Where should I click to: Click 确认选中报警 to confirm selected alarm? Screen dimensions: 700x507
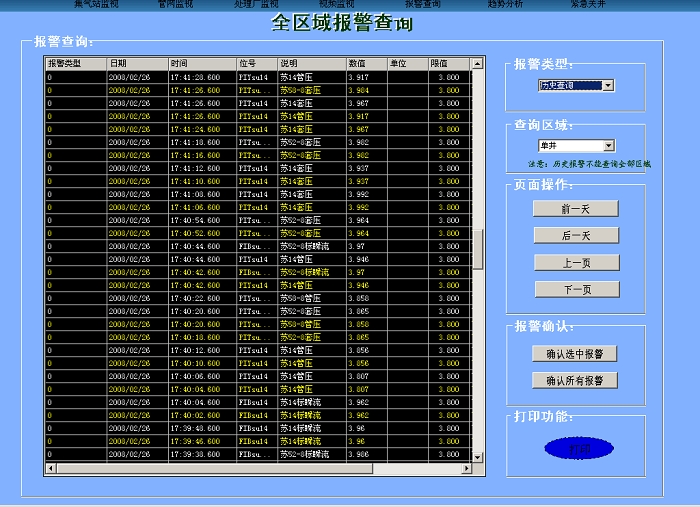[575, 353]
